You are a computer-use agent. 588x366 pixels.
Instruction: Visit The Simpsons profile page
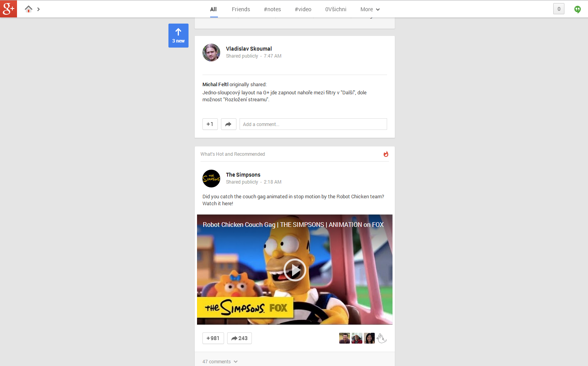(x=243, y=174)
